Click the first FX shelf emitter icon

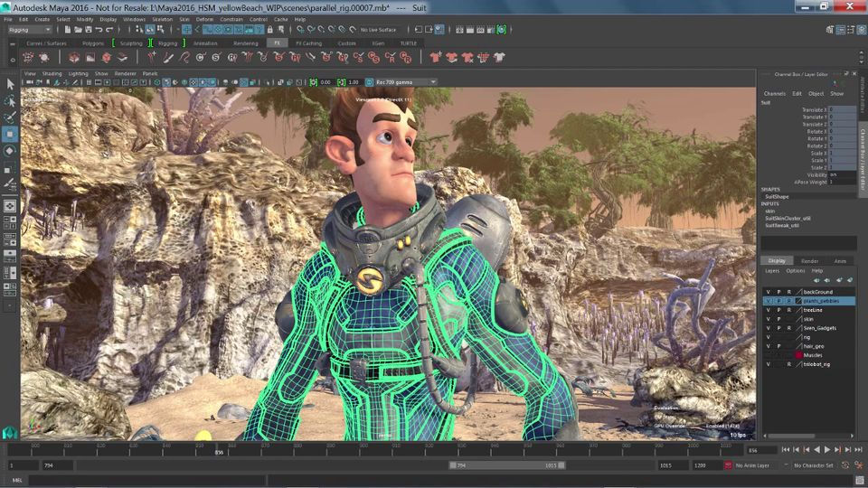28,57
